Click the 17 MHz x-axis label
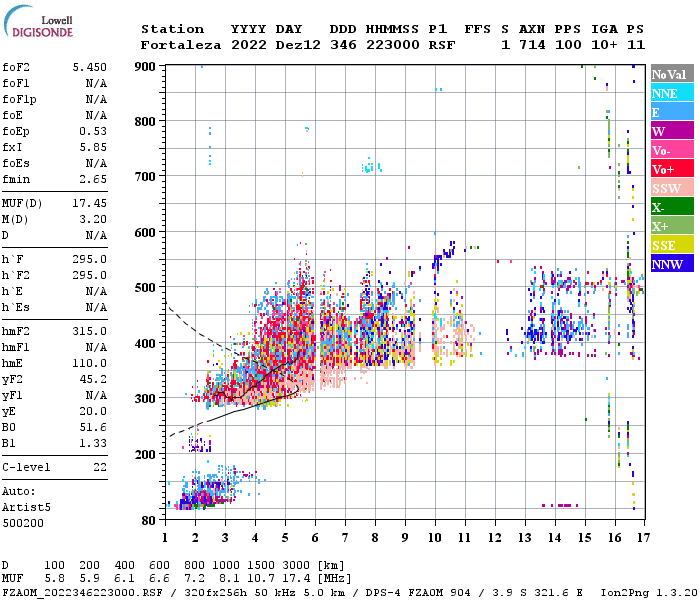The image size is (700, 600). click(643, 538)
